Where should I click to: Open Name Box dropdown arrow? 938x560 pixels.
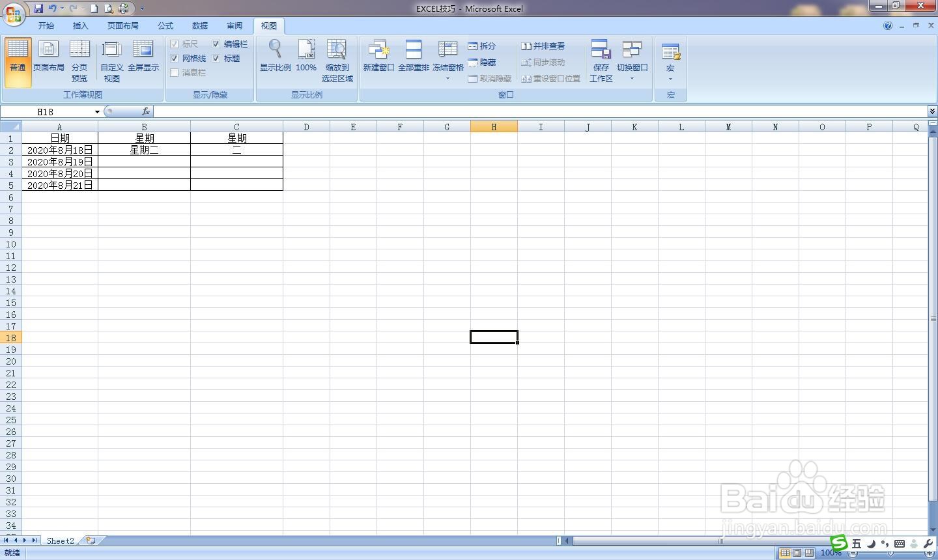[x=97, y=112]
